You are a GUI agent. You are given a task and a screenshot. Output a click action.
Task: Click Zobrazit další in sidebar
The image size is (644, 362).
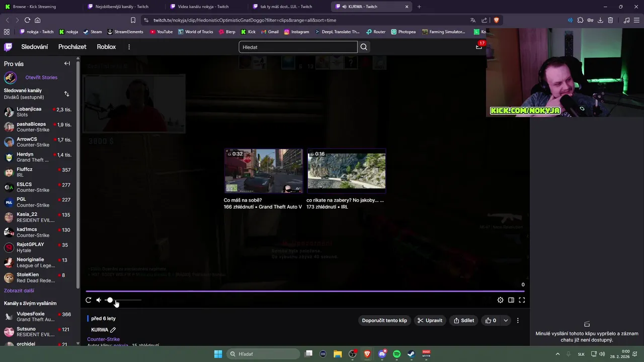pyautogui.click(x=19, y=291)
